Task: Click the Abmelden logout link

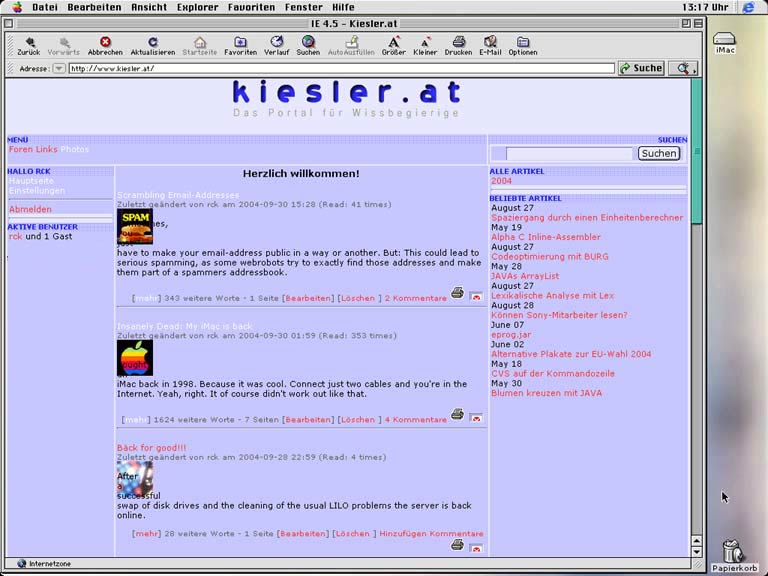Action: pos(30,210)
